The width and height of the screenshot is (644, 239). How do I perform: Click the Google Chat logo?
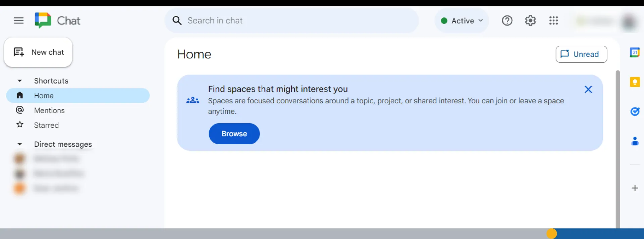(x=43, y=20)
